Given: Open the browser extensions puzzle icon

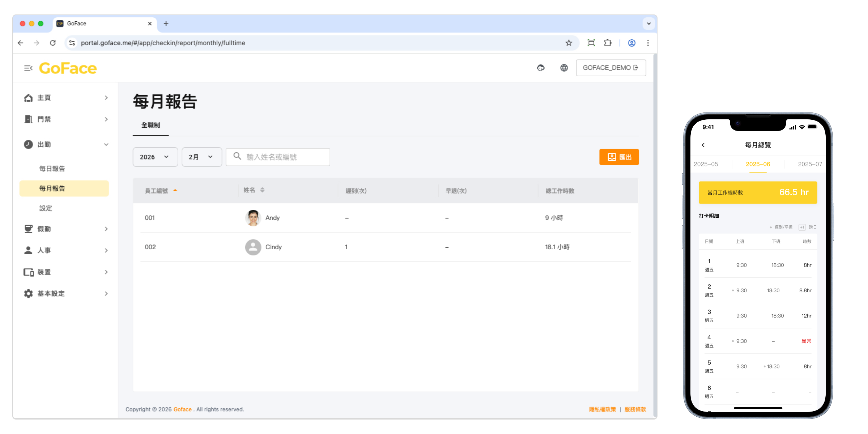Looking at the screenshot, I should 608,43.
